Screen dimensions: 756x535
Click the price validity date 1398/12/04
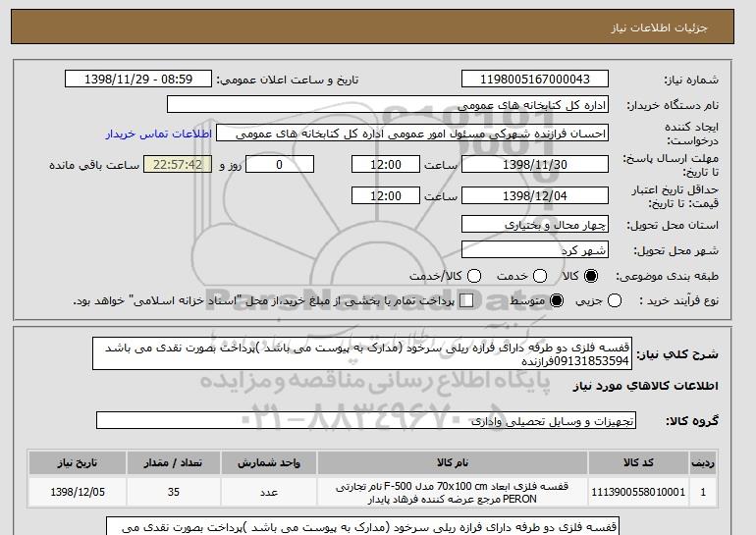(535, 195)
